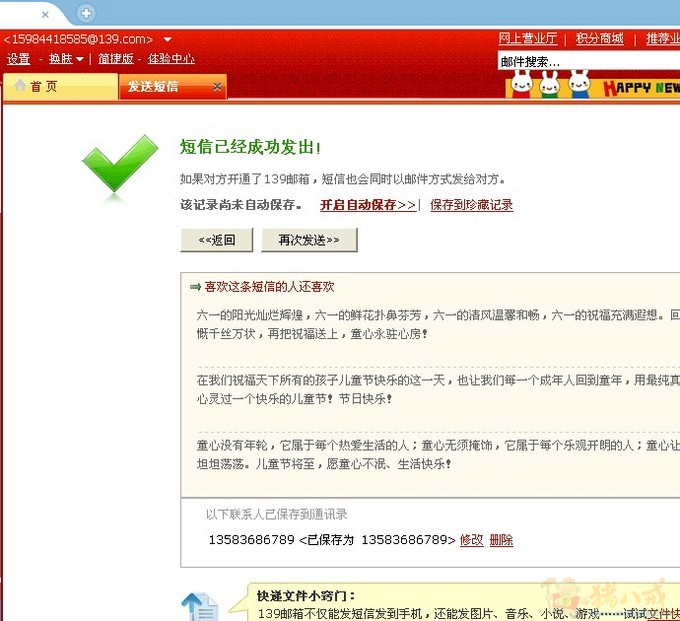680x621 pixels.
Task: Click the suggested SMS starting 童心没有年轮
Action: click(438, 454)
